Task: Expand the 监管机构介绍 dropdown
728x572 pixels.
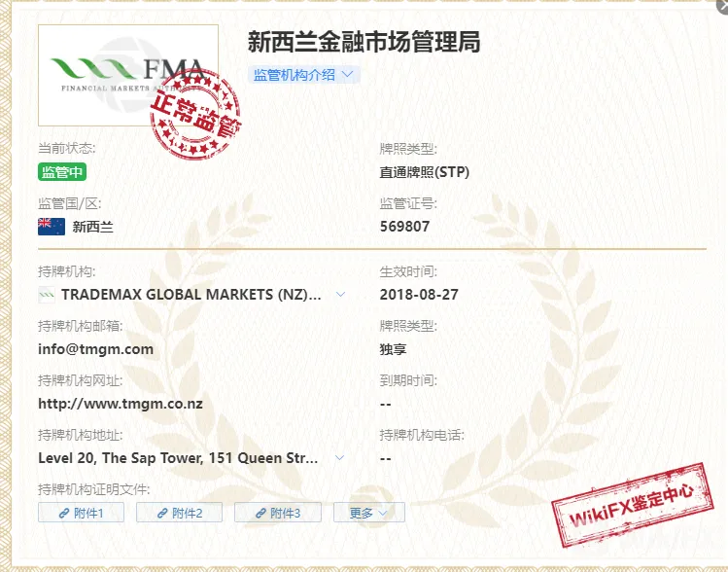Action: coord(303,75)
